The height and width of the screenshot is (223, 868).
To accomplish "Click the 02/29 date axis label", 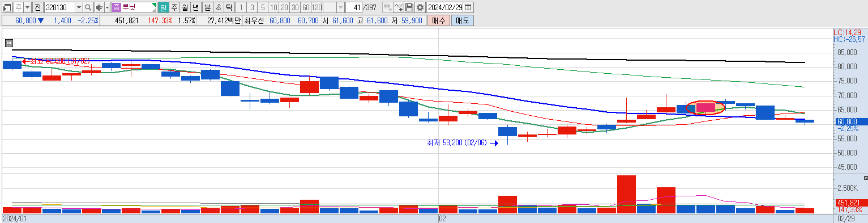I will point(845,218).
